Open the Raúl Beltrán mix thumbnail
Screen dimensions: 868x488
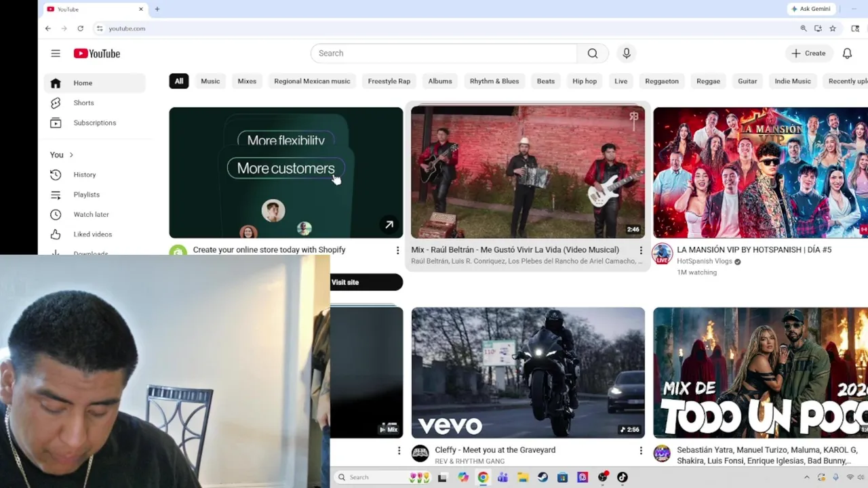pyautogui.click(x=528, y=172)
